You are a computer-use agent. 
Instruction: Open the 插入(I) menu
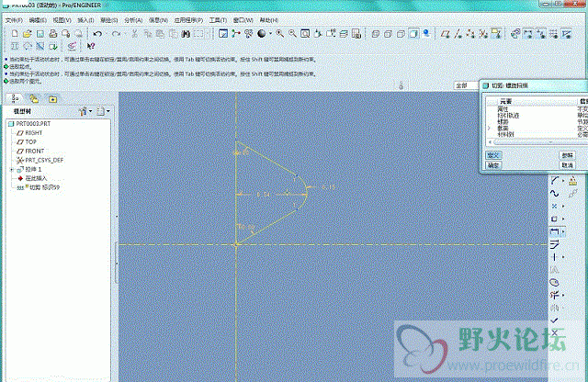(x=85, y=20)
